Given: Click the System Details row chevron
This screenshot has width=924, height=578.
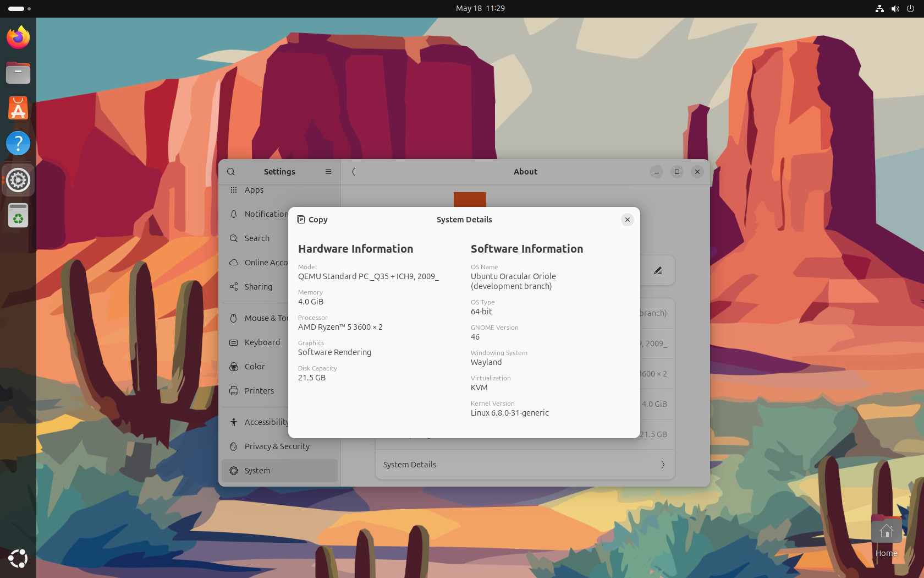Looking at the screenshot, I should point(663,465).
